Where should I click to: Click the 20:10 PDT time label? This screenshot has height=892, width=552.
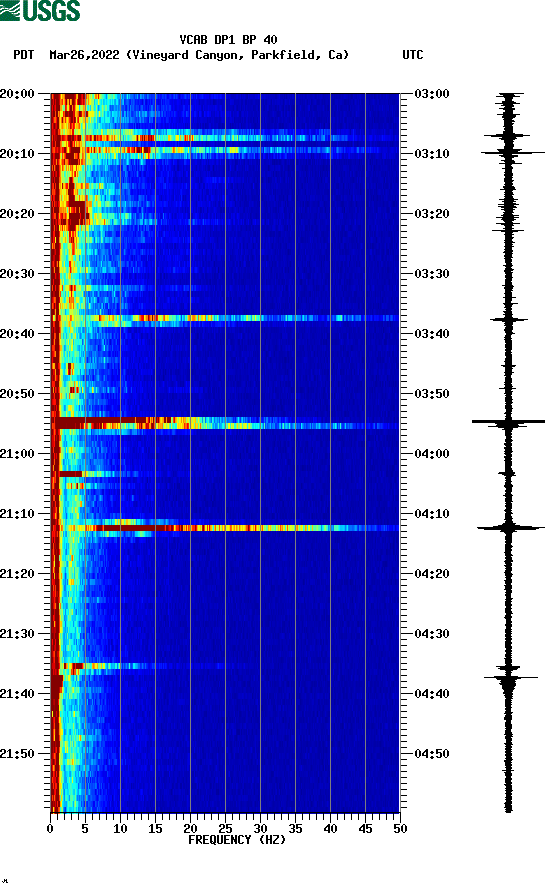click(x=17, y=154)
